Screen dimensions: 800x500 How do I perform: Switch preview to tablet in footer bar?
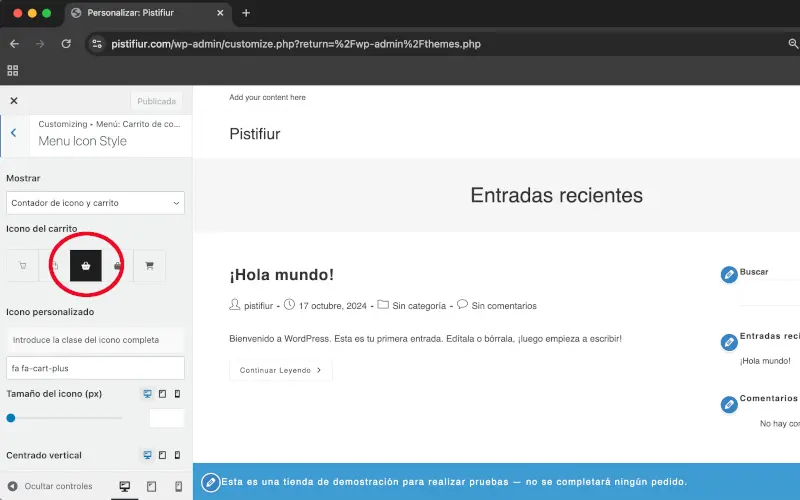(x=152, y=486)
